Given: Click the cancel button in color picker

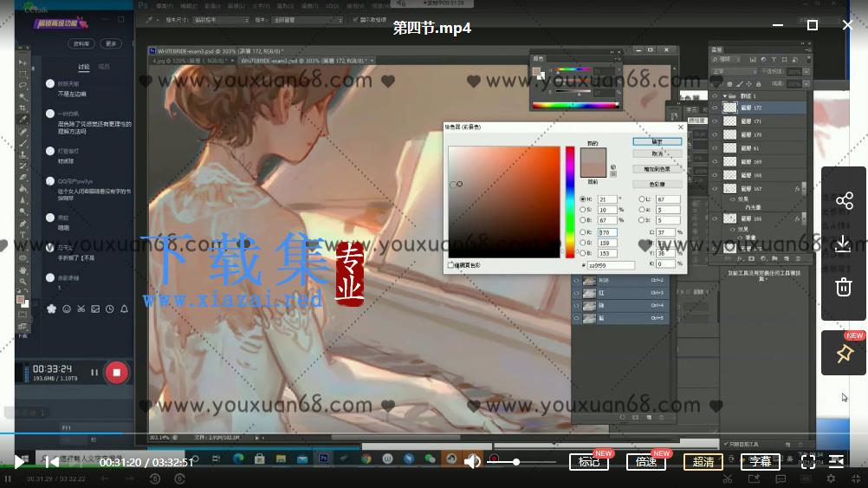Looking at the screenshot, I should 657,153.
